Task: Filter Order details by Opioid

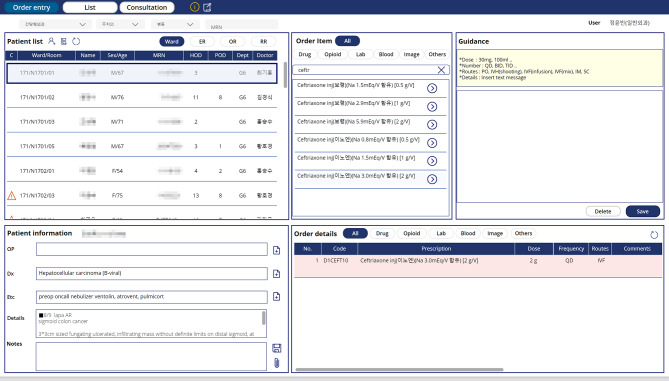Action: click(412, 233)
